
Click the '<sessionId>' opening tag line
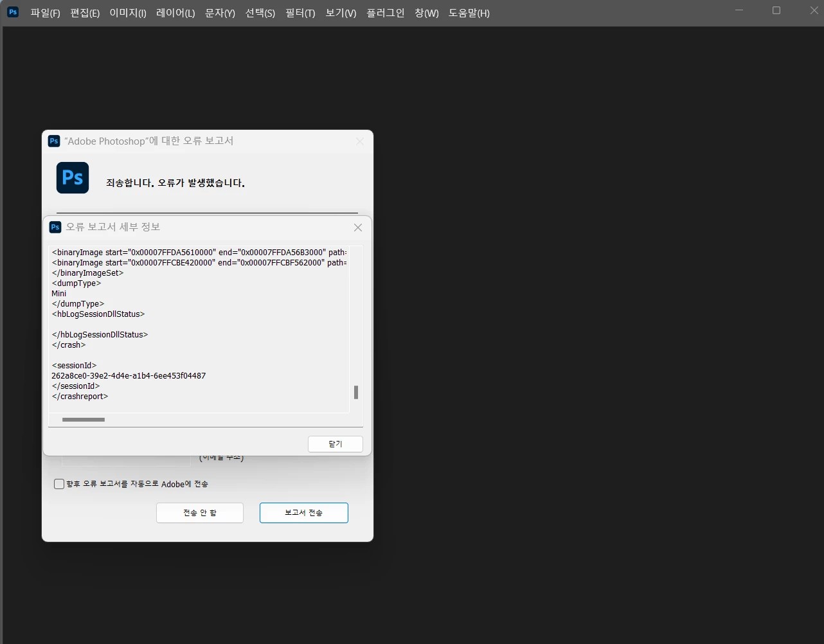coord(74,366)
